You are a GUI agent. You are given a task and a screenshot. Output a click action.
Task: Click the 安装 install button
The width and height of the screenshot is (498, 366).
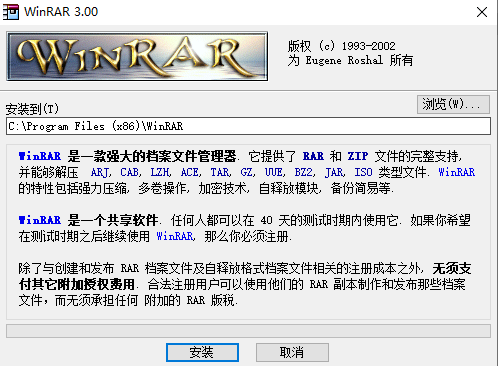tap(202, 352)
